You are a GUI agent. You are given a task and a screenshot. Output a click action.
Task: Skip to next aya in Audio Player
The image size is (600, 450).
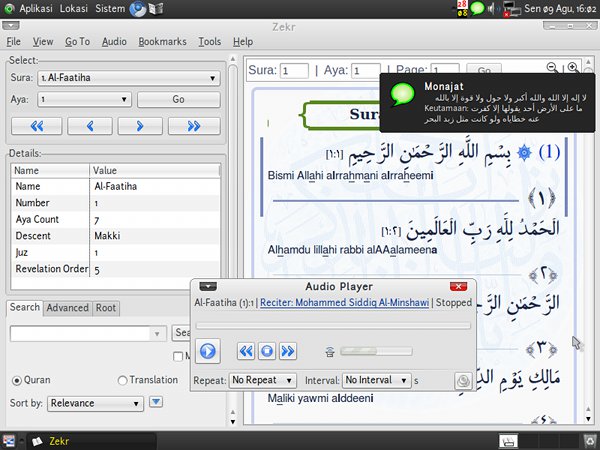click(287, 351)
